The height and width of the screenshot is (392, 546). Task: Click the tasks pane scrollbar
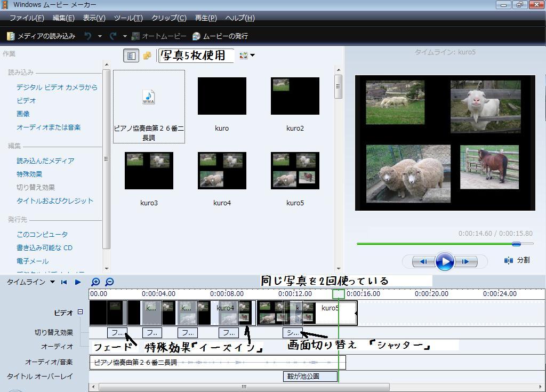pyautogui.click(x=107, y=159)
